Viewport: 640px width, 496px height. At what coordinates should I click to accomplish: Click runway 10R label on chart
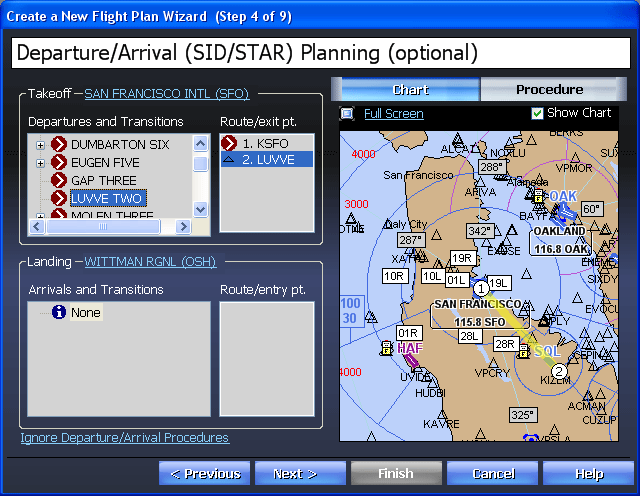pos(394,276)
